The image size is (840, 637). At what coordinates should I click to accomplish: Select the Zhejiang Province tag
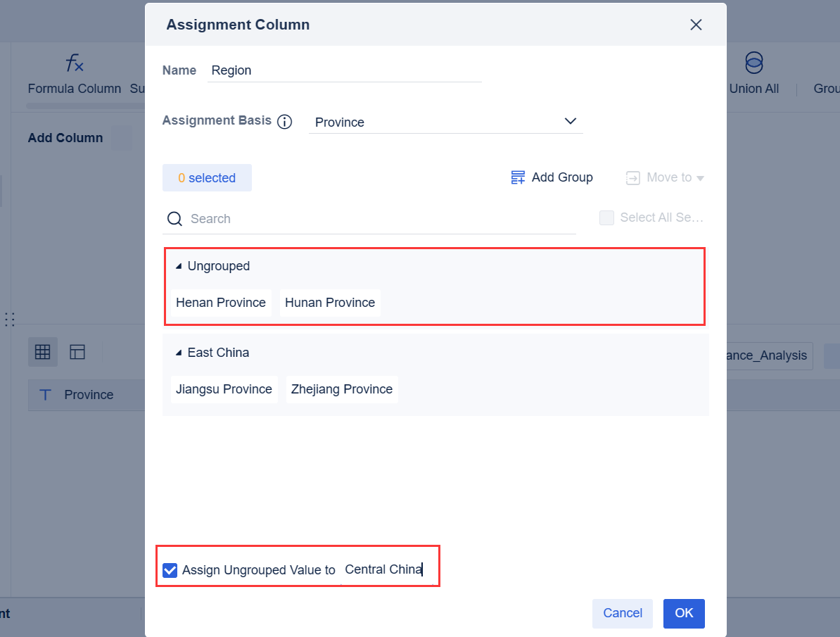coord(341,389)
